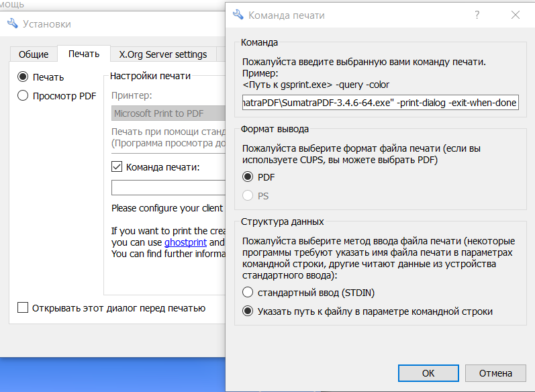The image size is (535, 392).
Task: Open the ghostprint link
Action: pyautogui.click(x=186, y=242)
